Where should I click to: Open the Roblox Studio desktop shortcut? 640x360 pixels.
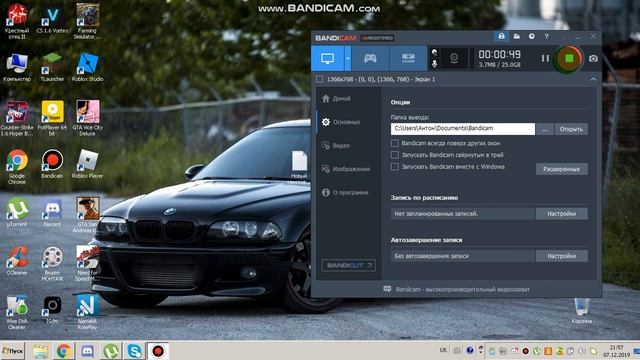coord(87,67)
